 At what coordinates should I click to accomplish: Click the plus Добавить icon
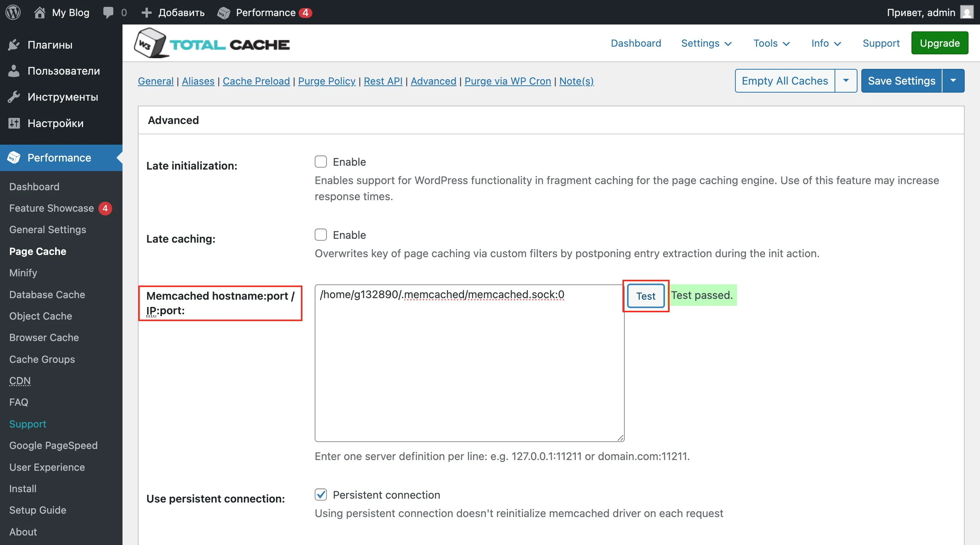tap(146, 12)
